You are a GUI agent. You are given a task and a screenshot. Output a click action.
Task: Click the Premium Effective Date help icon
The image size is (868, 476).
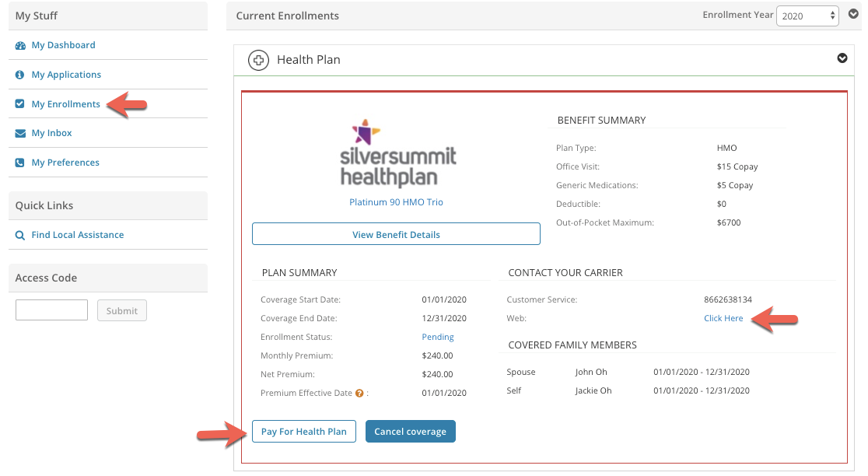pos(359,394)
